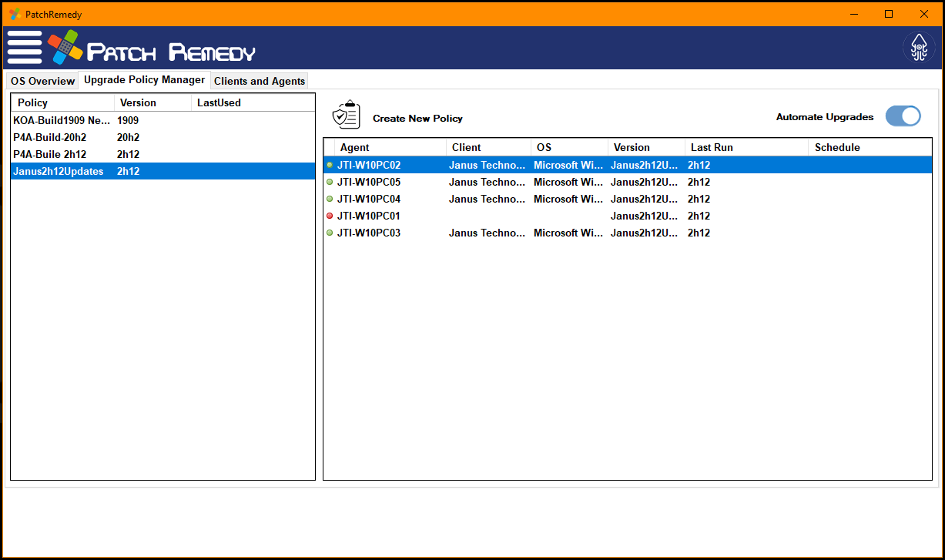This screenshot has height=560, width=945.
Task: Maximize the PatchRemedy window
Action: [889, 14]
